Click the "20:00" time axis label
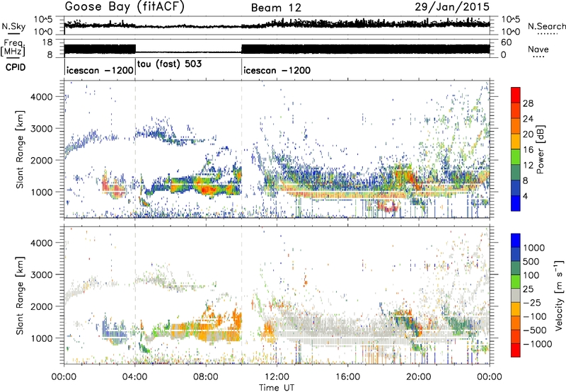This screenshot has width=566, height=392. click(x=419, y=377)
